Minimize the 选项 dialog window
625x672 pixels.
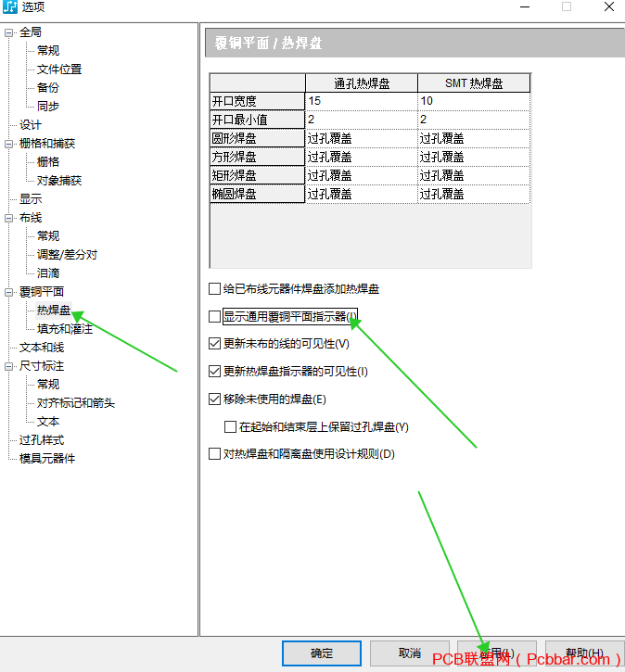point(525,6)
